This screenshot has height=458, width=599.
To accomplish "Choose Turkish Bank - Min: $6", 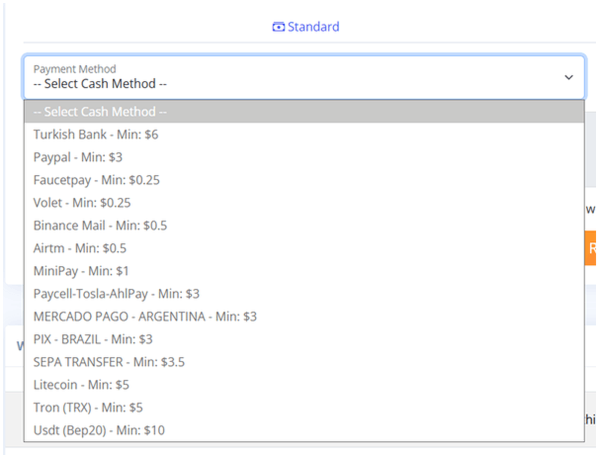I will (x=304, y=134).
